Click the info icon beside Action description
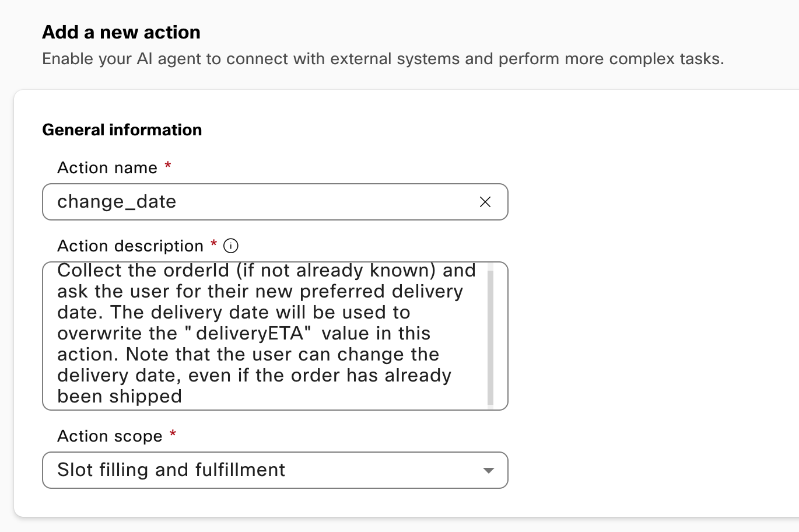 231,246
